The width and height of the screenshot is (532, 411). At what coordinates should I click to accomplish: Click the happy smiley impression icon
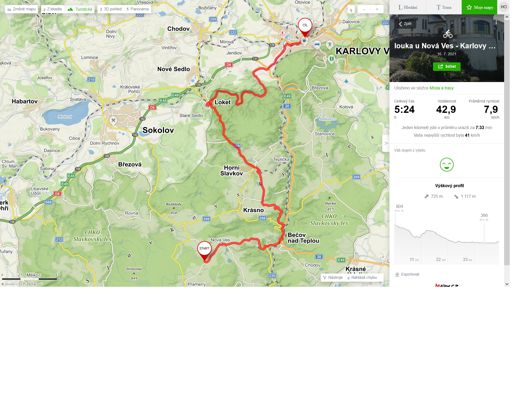coord(447,165)
